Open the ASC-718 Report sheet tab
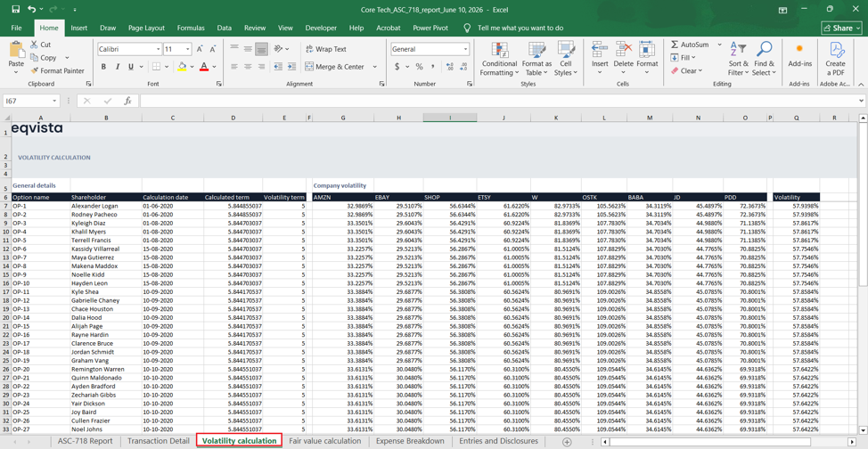Viewport: 868px width, 449px height. [x=85, y=441]
